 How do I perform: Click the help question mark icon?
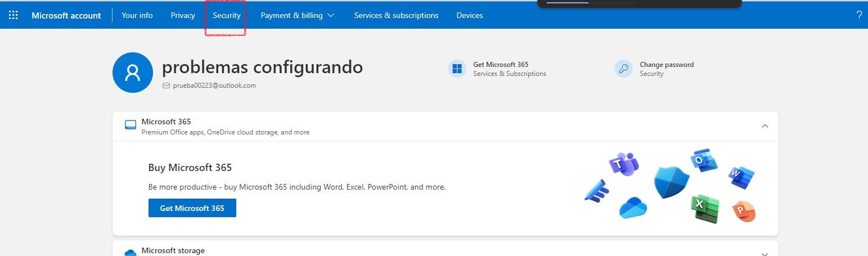[859, 15]
